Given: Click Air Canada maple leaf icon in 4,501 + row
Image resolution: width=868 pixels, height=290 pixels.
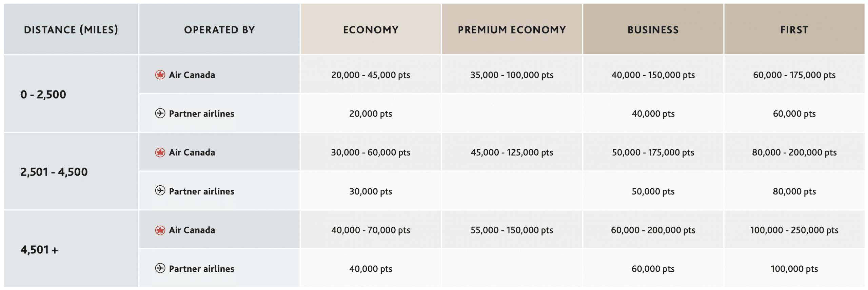Looking at the screenshot, I should pyautogui.click(x=160, y=230).
